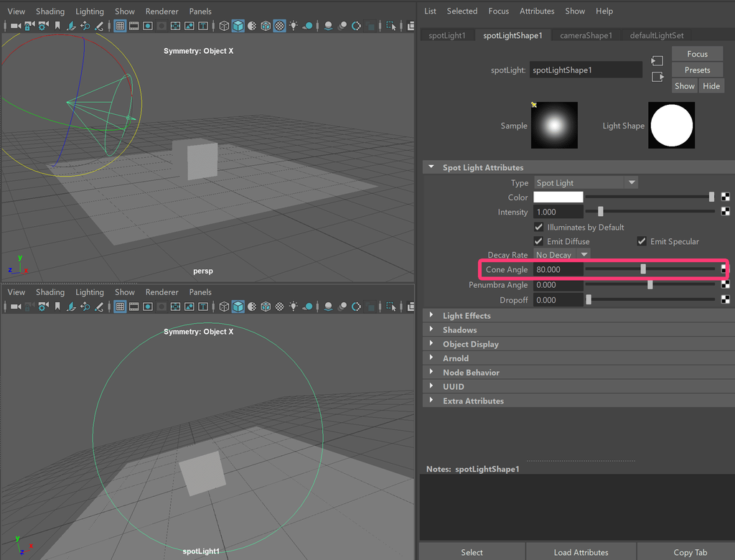Click white Color swatch
Screen dimensions: 735x560
coord(558,197)
